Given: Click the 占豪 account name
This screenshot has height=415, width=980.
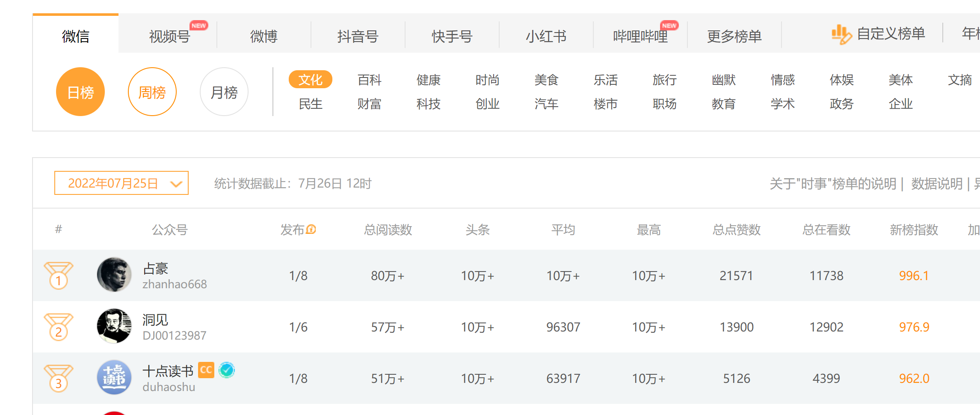Looking at the screenshot, I should (x=155, y=269).
